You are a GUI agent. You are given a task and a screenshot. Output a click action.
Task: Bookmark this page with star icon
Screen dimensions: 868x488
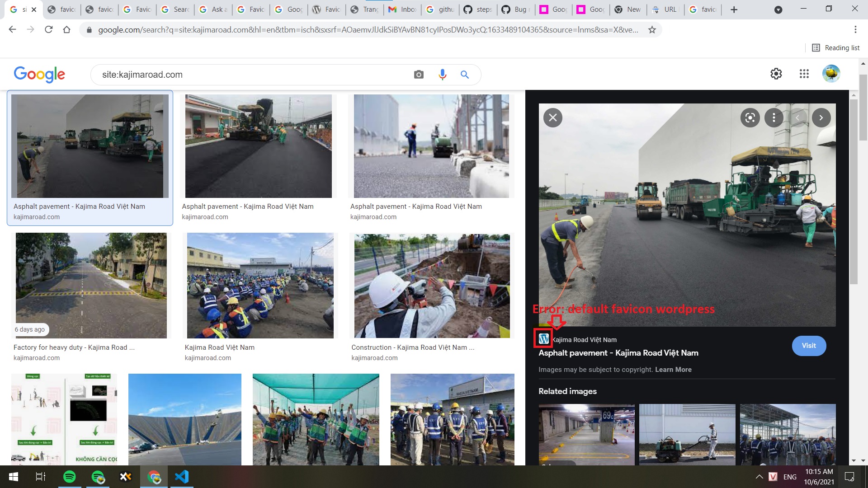[652, 30]
